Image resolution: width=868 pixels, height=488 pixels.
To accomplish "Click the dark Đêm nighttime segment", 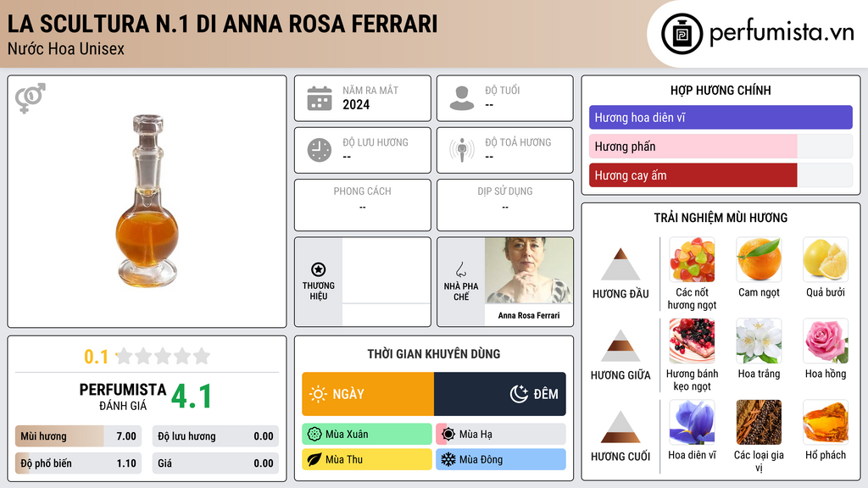I will 500,394.
